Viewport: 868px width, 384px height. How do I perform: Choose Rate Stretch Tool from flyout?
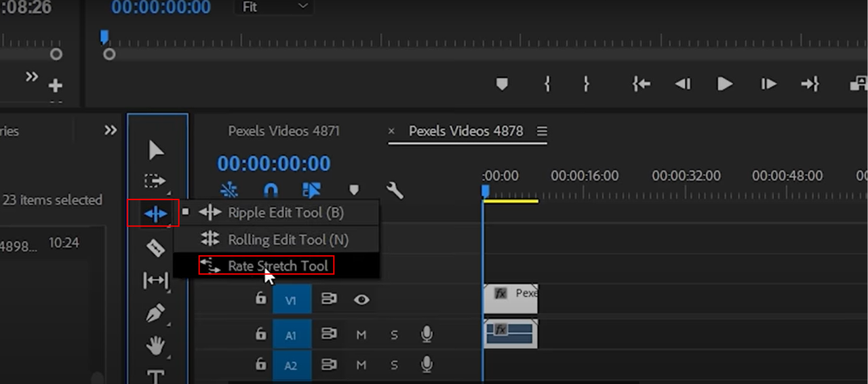277,266
